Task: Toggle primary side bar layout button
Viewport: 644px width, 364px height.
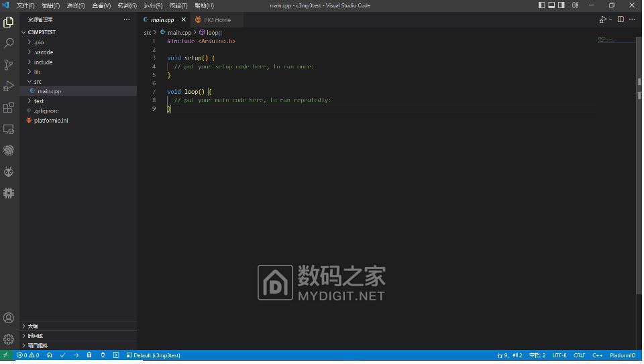Action: tap(542, 5)
